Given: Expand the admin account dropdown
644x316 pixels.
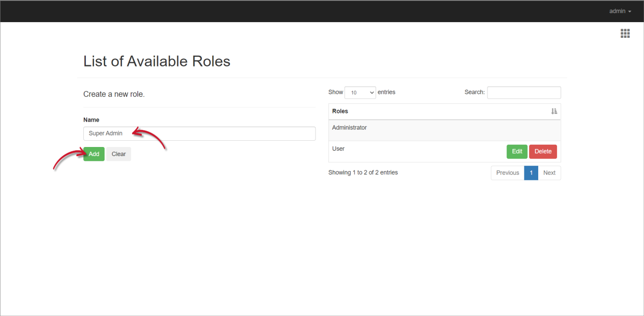Looking at the screenshot, I should 620,11.
